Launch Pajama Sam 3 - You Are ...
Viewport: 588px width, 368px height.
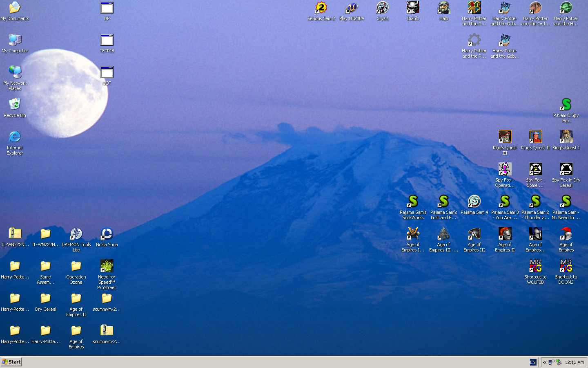pyautogui.click(x=505, y=207)
